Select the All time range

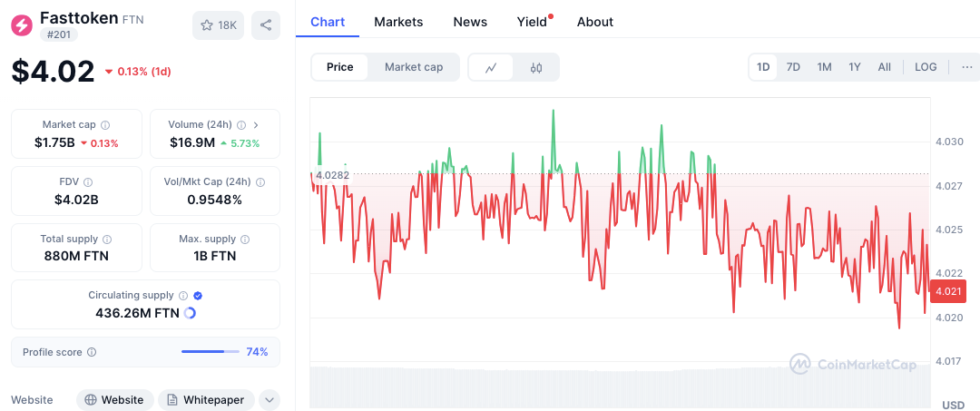[885, 67]
